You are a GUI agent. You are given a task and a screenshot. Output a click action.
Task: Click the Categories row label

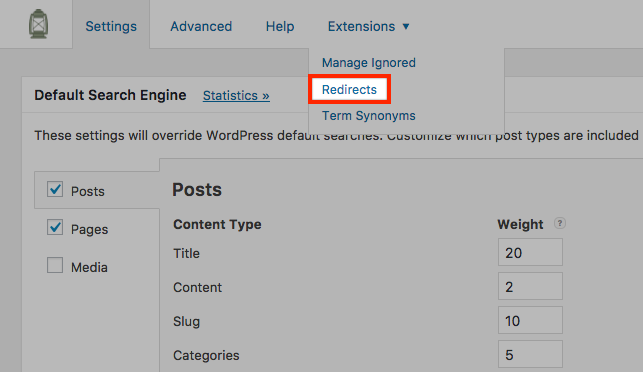(206, 356)
